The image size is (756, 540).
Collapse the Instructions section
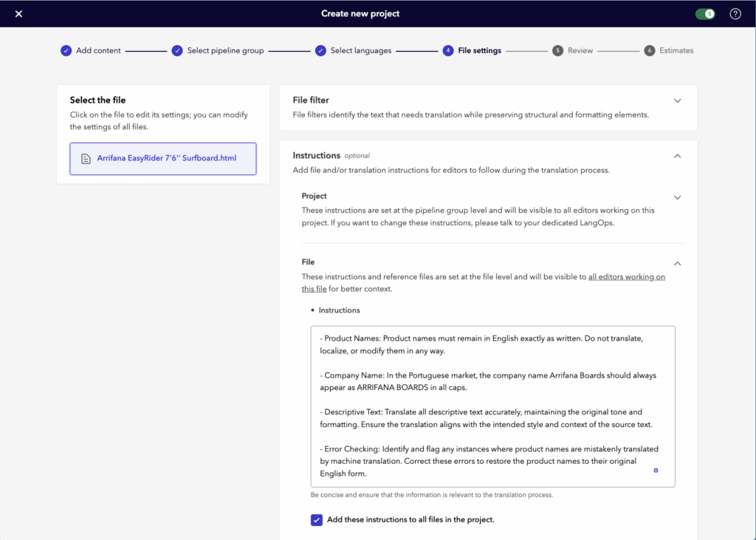(x=677, y=156)
